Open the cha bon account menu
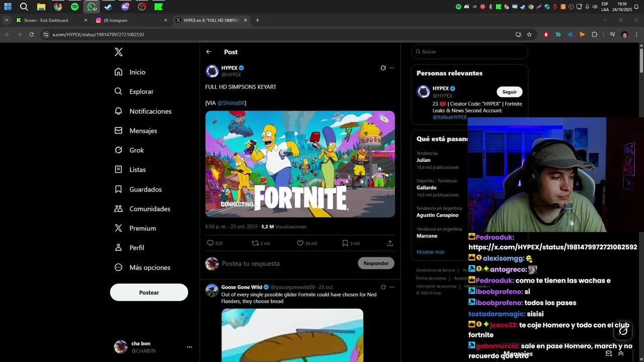This screenshot has width=644, height=362. pyautogui.click(x=153, y=347)
